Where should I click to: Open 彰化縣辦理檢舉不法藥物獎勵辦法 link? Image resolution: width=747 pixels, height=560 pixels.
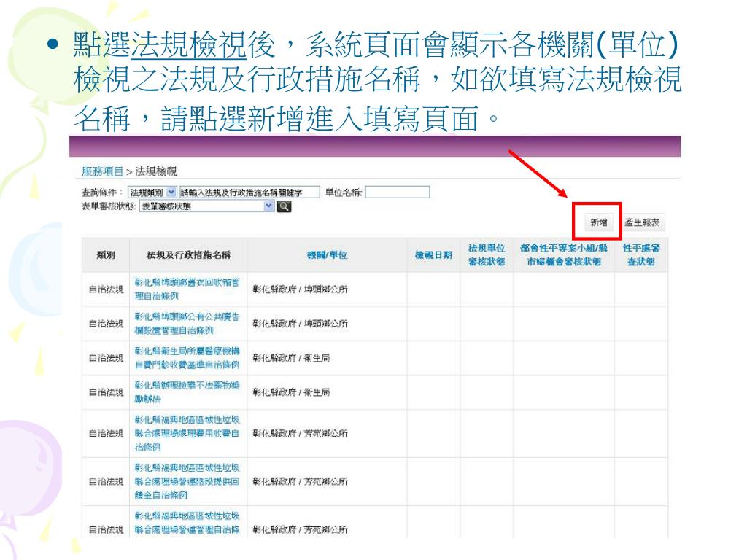(x=187, y=392)
